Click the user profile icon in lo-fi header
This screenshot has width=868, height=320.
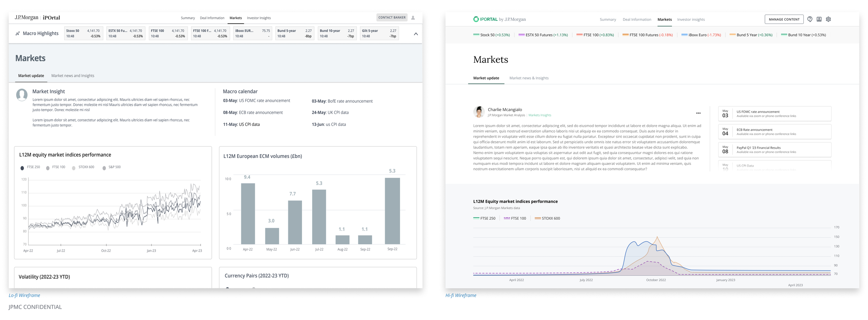[x=413, y=18]
